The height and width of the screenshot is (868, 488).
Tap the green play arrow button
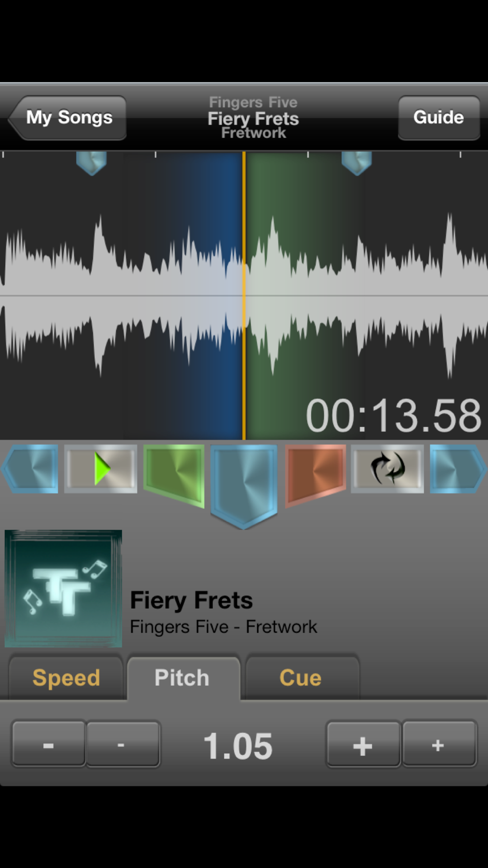(x=101, y=469)
